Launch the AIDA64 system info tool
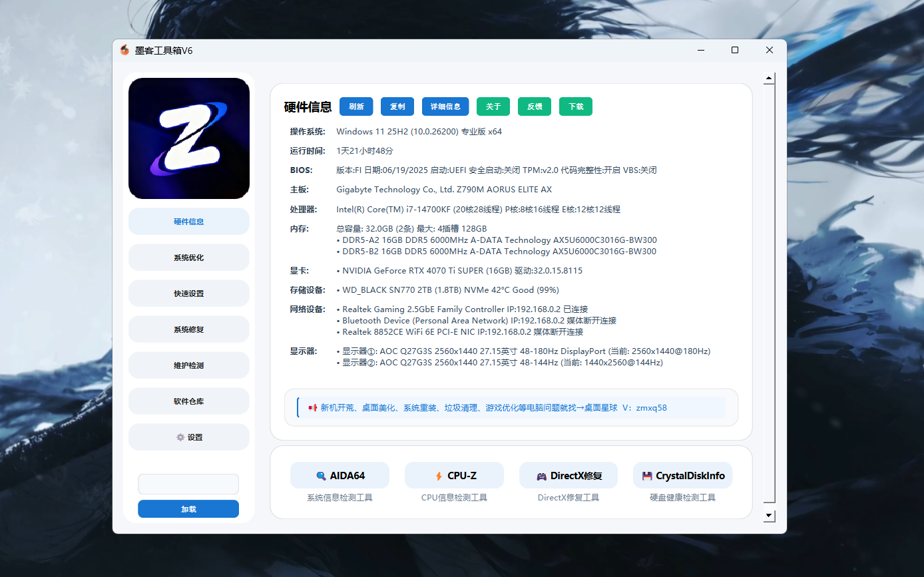Screen dimensions: 924x577 point(340,475)
